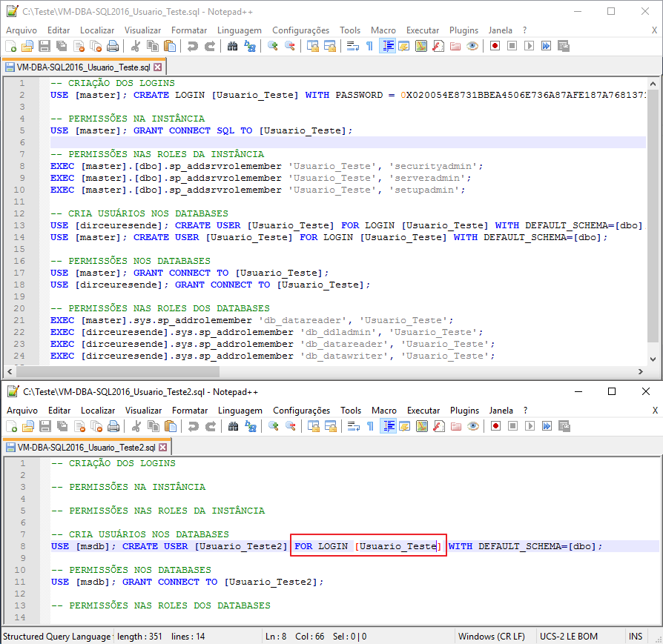Click Playback macro icon in top toolbar
This screenshot has height=644, width=663.
[529, 46]
